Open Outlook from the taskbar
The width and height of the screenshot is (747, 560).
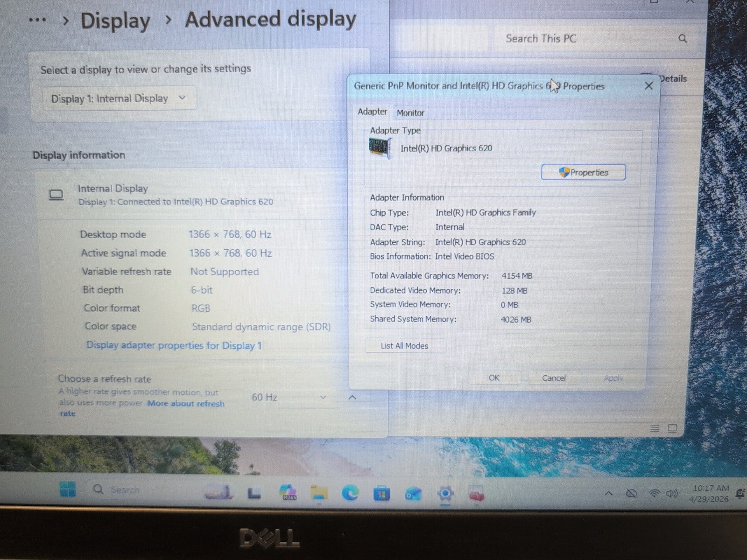(x=413, y=494)
